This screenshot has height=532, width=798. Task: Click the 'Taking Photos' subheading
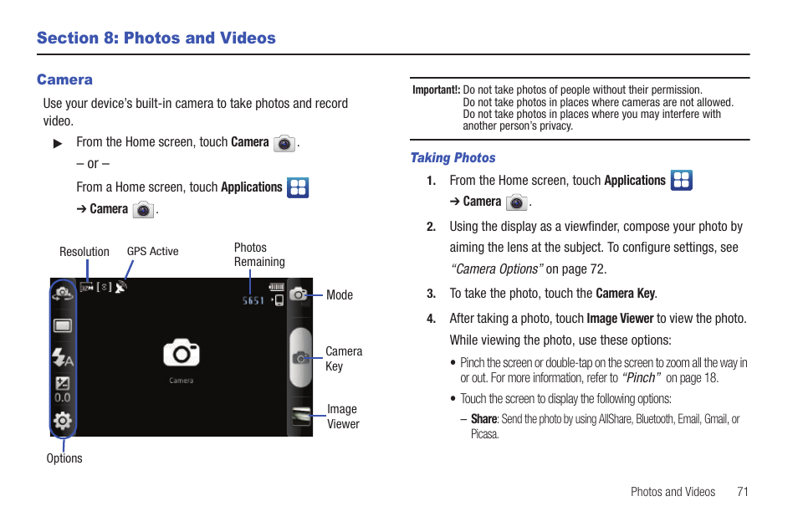453,158
